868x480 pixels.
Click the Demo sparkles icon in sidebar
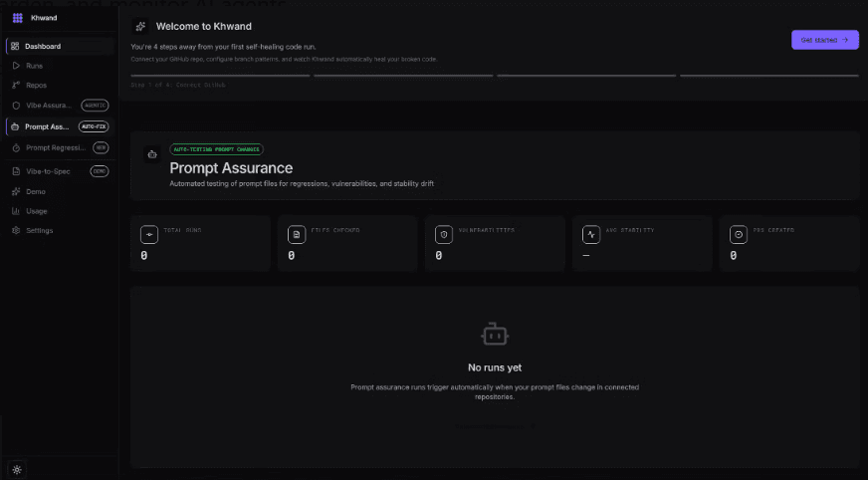click(x=16, y=191)
